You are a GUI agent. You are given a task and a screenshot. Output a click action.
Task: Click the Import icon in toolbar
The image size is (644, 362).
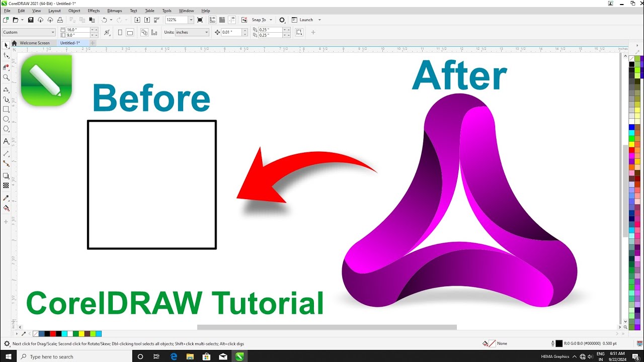click(137, 20)
